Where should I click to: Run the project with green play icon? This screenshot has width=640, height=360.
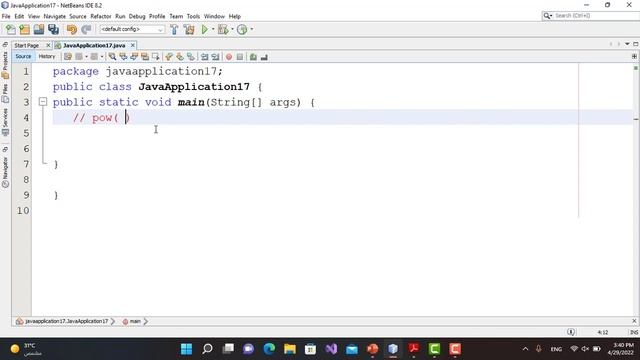(204, 29)
